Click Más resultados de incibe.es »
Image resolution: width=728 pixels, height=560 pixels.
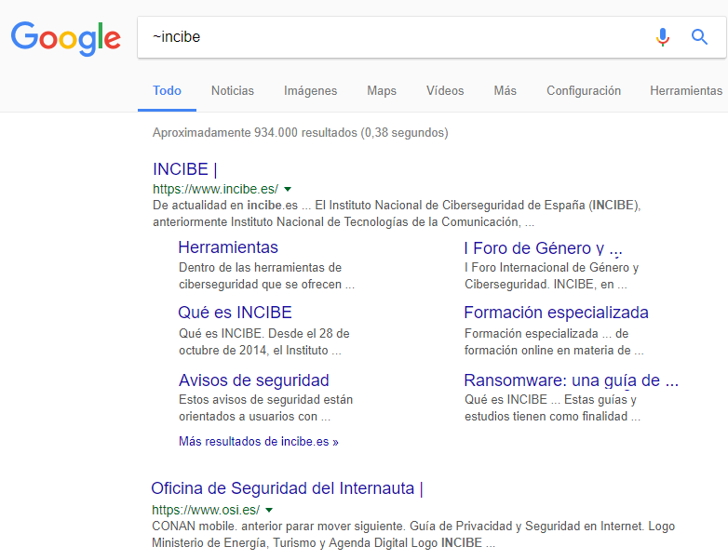pyautogui.click(x=259, y=441)
